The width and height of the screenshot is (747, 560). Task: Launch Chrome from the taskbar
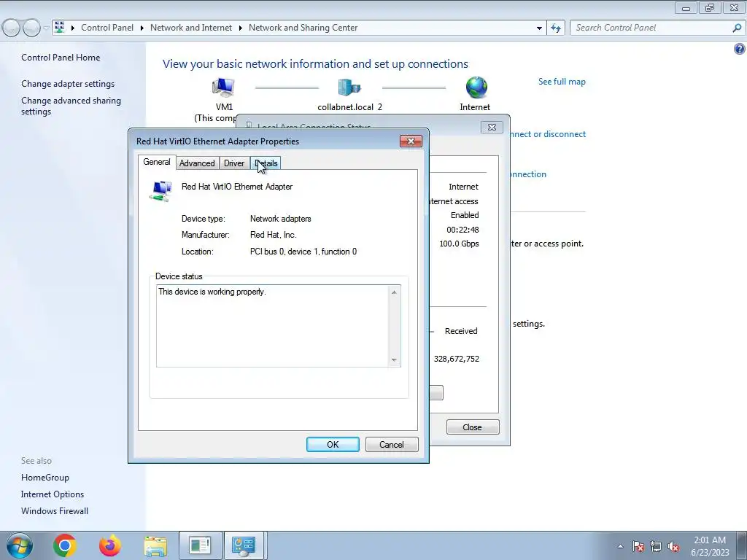pos(65,545)
